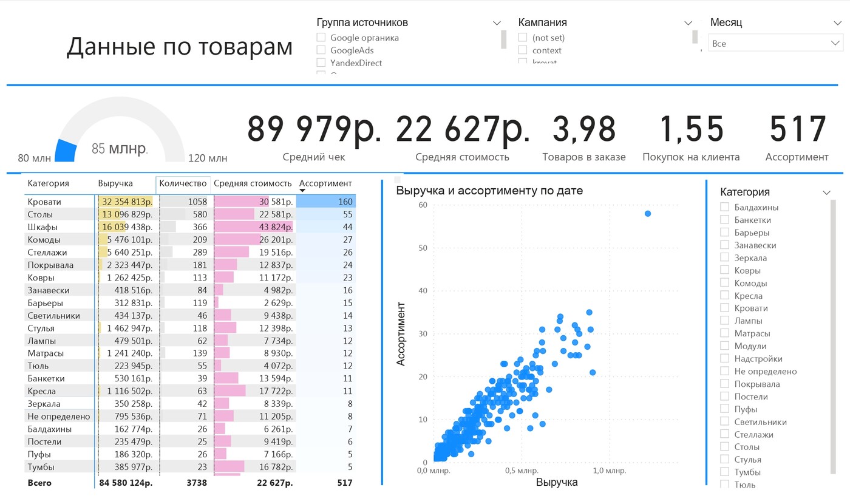The image size is (850, 504).
Task: Click the sort arrow in Ассортимент column header
Action: [302, 191]
